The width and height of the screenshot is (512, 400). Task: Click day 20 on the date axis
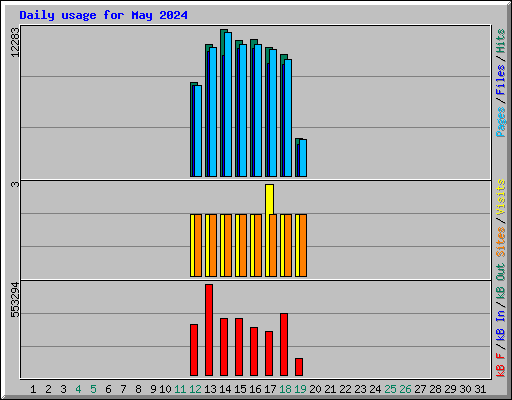pos(315,389)
